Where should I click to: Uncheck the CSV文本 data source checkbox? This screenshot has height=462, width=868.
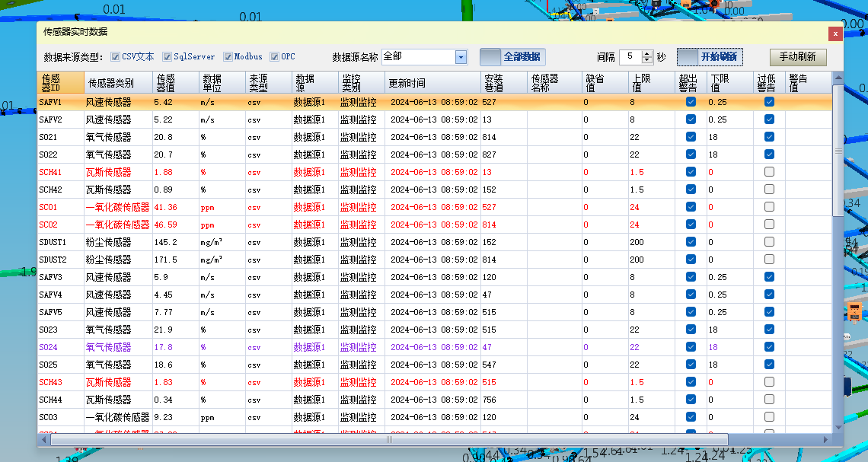point(115,56)
